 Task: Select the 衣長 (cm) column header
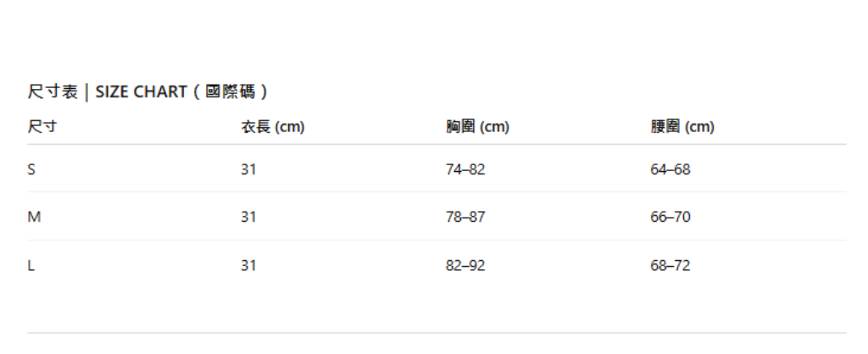point(272,127)
